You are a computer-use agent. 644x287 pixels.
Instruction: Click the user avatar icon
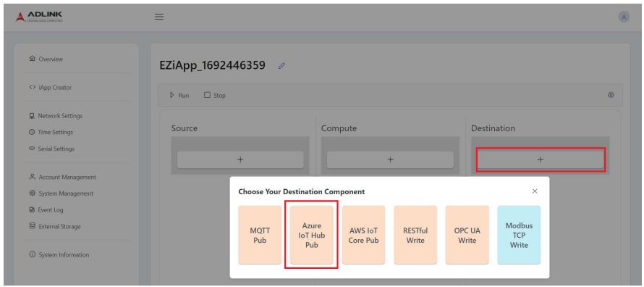(624, 17)
